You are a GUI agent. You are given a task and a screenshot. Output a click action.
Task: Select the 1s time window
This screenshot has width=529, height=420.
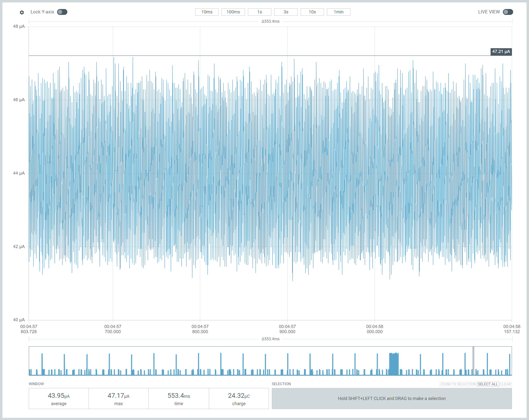[x=259, y=12]
